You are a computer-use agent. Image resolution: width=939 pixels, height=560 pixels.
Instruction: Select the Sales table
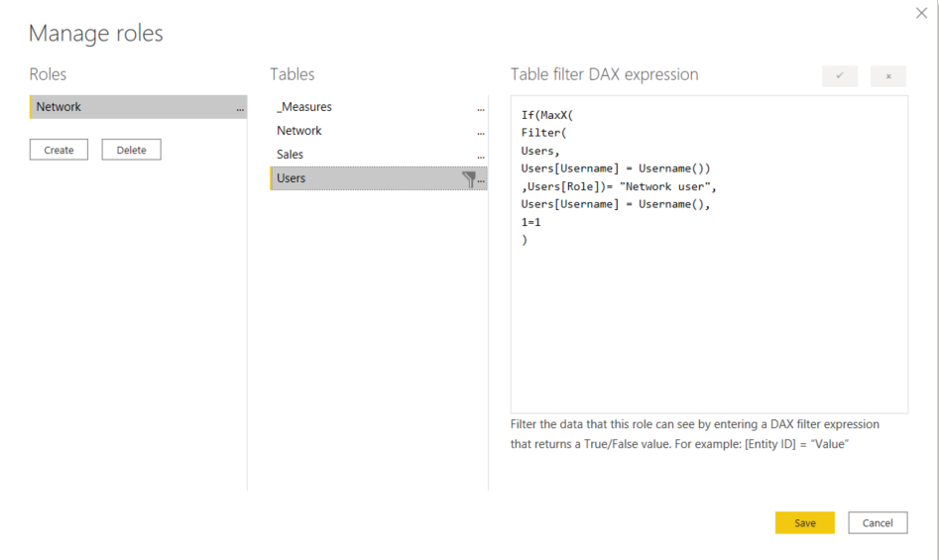tap(379, 155)
